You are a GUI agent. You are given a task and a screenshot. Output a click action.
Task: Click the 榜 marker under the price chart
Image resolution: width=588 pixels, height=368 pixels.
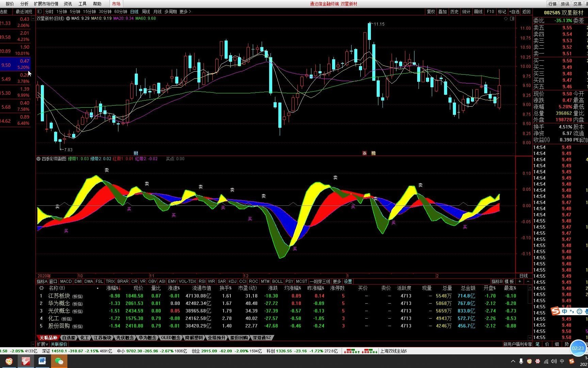pos(373,153)
